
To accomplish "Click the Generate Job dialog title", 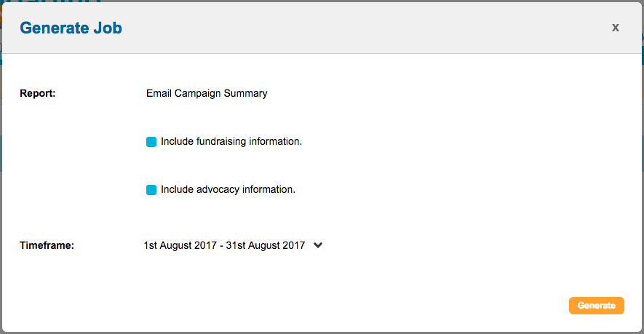I will (71, 28).
